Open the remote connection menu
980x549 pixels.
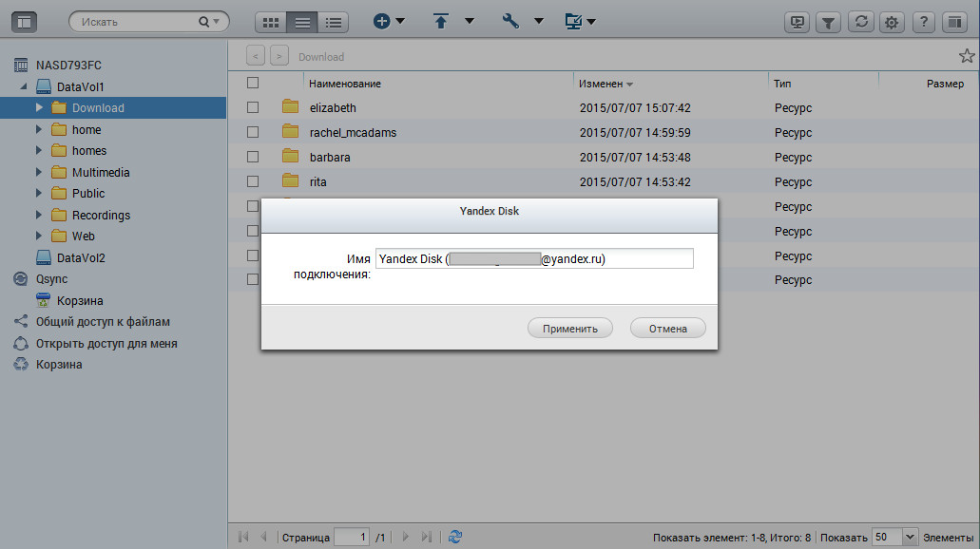[580, 22]
